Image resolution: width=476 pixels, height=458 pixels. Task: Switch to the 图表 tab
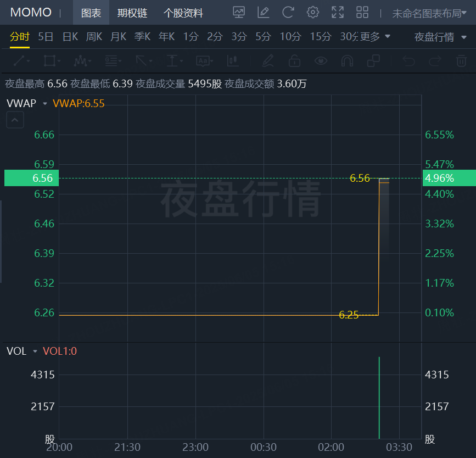[91, 13]
